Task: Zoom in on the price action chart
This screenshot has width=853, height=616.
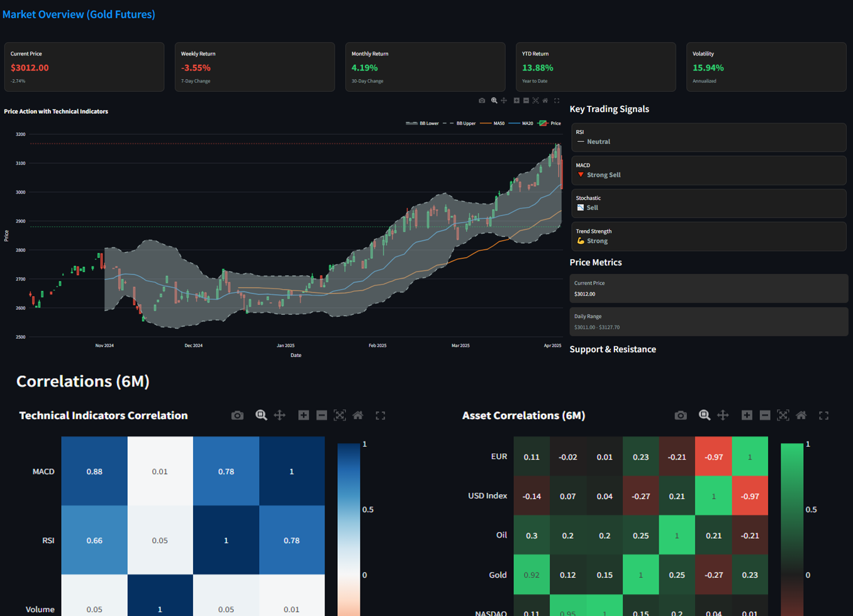Action: 494,100
